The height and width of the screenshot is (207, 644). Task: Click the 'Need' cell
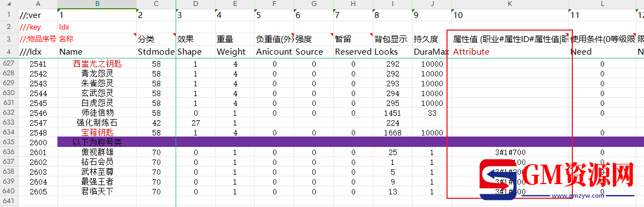602,52
